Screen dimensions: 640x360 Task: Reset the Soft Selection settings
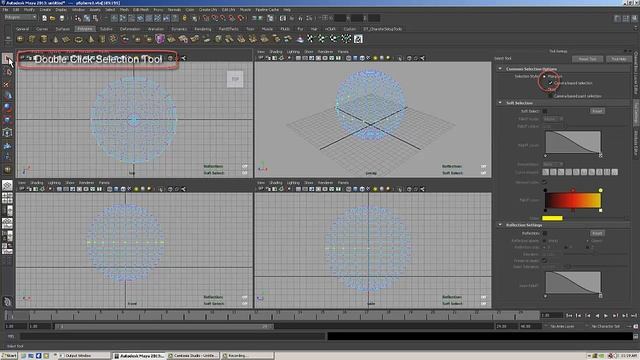[x=597, y=111]
